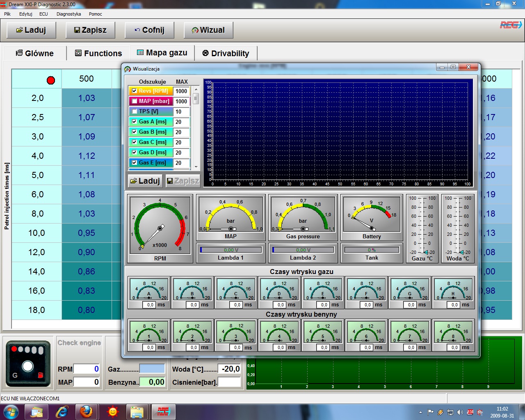This screenshot has width=525, height=420.
Task: Click the gas/petrol switch panel icon
Action: pyautogui.click(x=28, y=363)
